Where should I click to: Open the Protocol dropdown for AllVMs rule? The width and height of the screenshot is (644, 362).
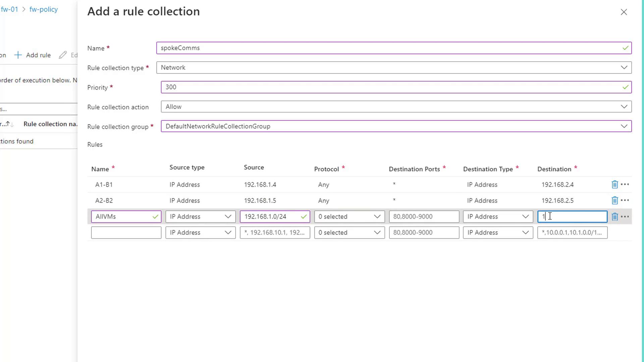(x=349, y=217)
